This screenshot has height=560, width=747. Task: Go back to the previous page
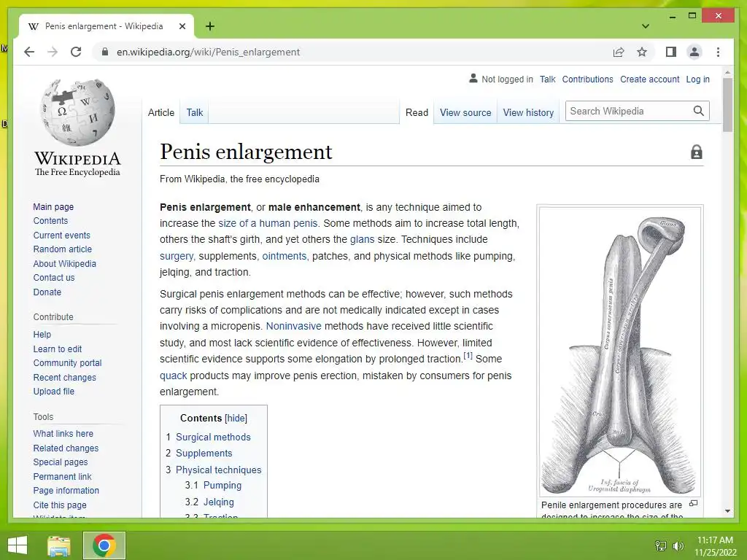click(x=29, y=52)
